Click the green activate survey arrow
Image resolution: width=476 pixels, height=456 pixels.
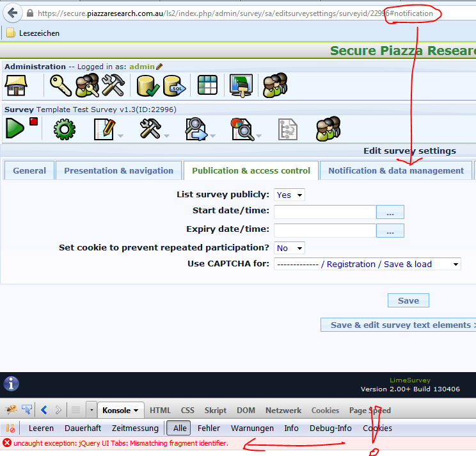coord(15,129)
